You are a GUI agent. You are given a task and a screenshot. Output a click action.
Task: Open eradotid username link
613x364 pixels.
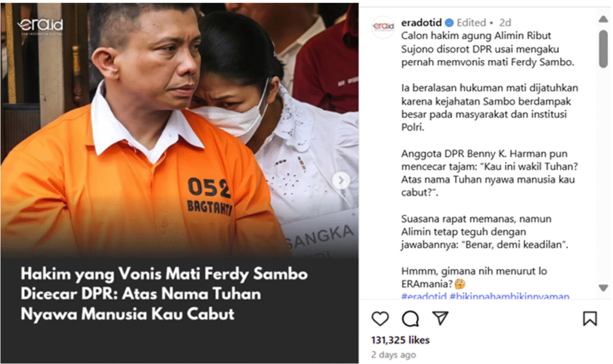tap(421, 23)
